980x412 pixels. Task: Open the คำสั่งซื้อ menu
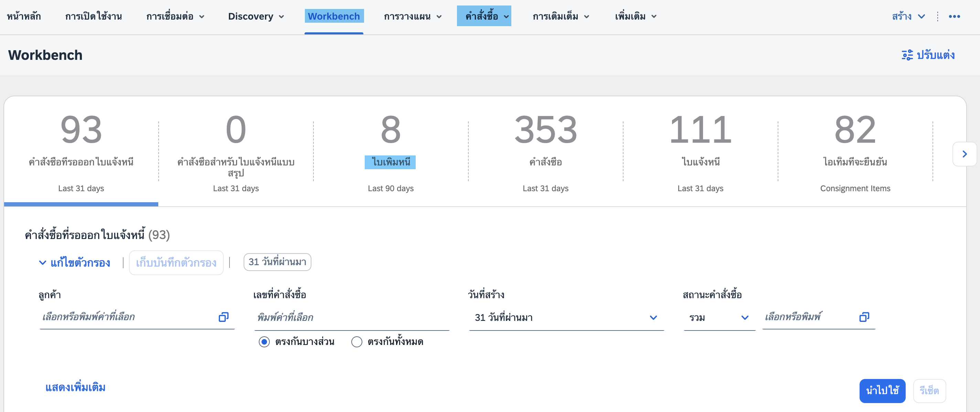[x=483, y=17]
